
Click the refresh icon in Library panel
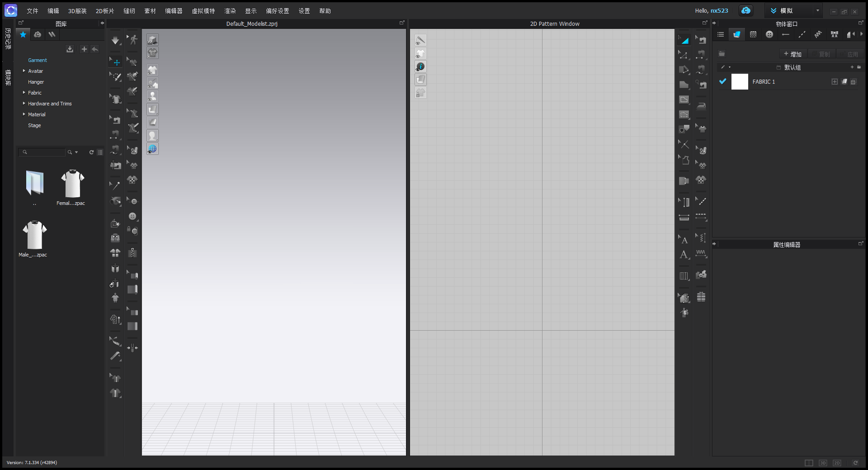91,152
